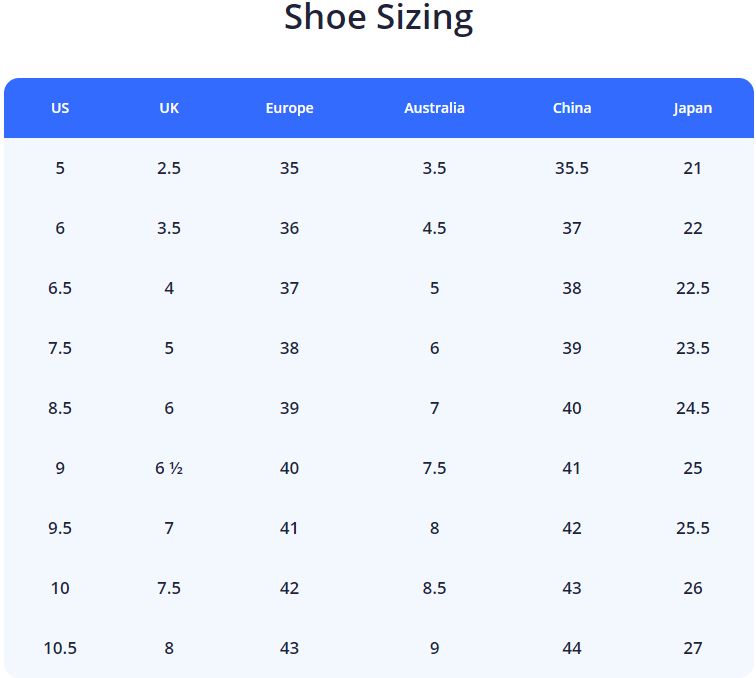
Task: Select China size 44 cell
Action: point(572,648)
